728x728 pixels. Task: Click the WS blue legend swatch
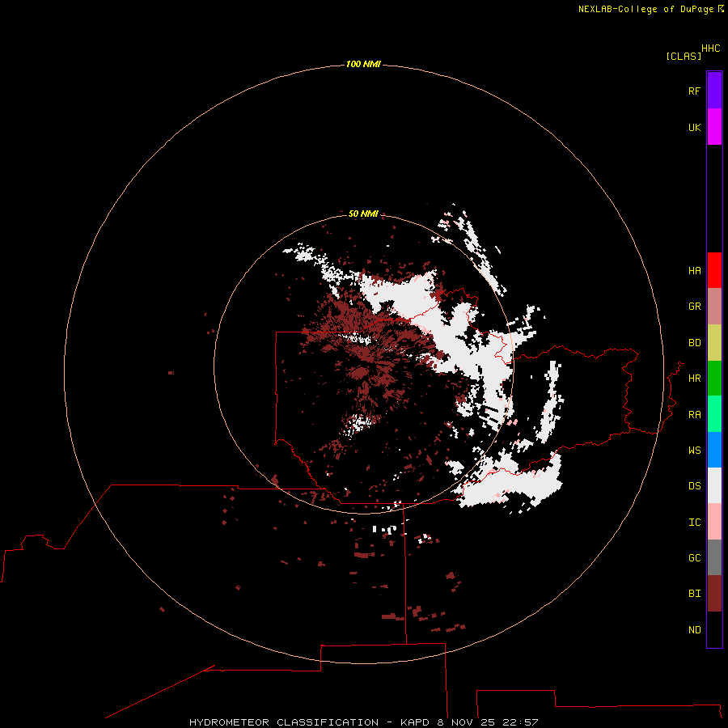click(x=714, y=450)
